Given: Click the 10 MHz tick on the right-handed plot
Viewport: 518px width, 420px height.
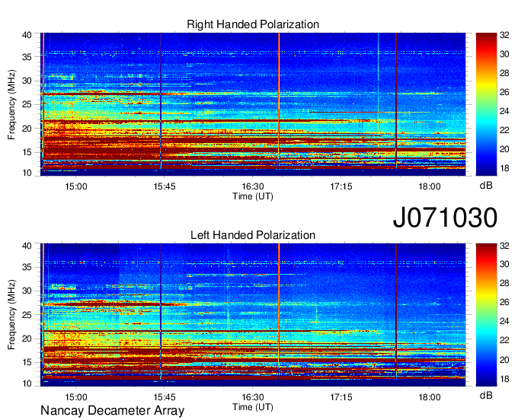Looking at the screenshot, I should point(27,173).
